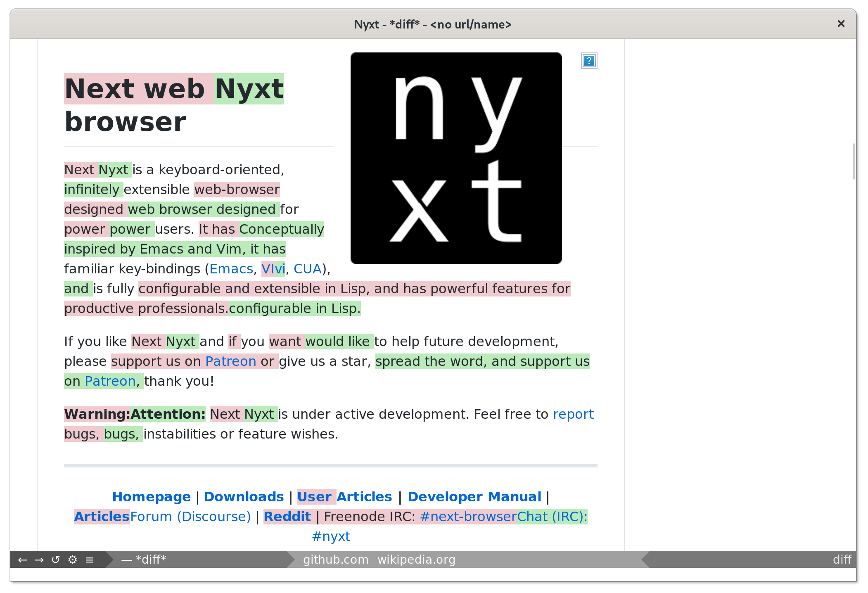Click the report link
Image resolution: width=868 pixels, height=593 pixels.
pos(573,414)
